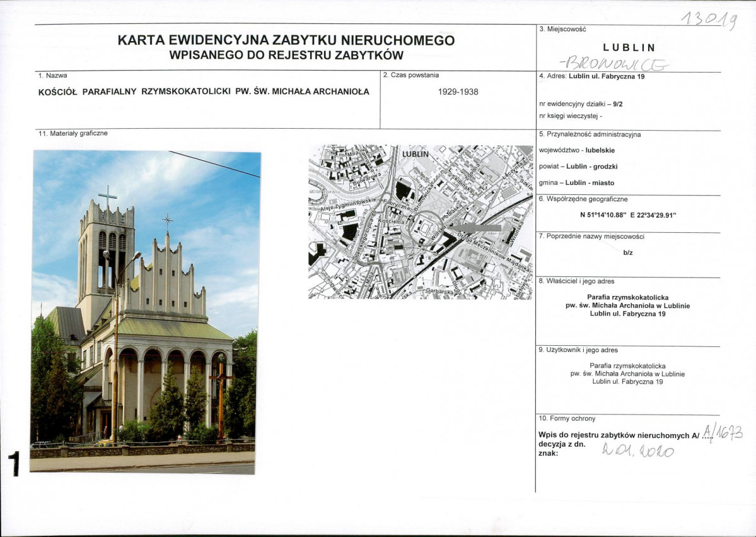
Task: Click the 'decyzja z dn.' line
Action: click(x=562, y=444)
